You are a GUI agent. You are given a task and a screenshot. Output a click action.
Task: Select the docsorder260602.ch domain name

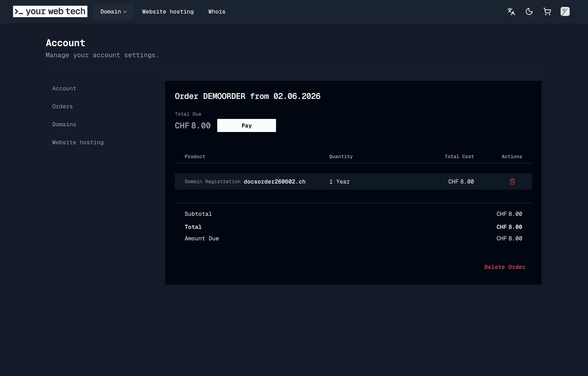[x=274, y=182]
